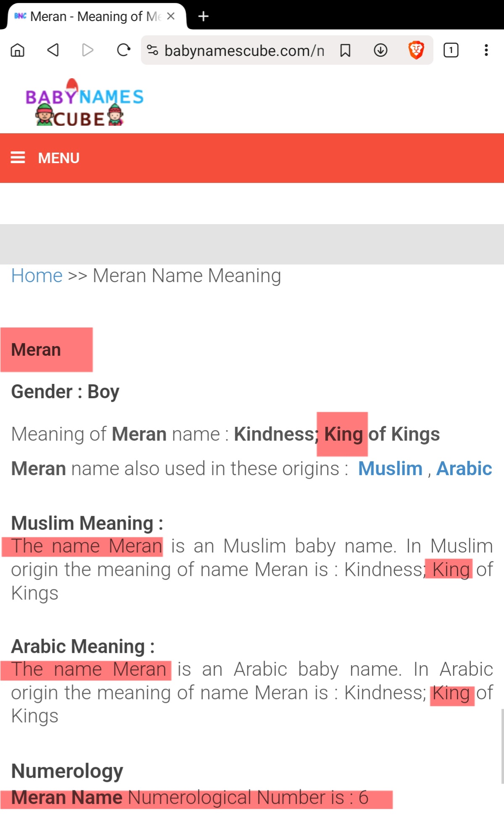The image size is (504, 835).
Task: Open the browser three-dot menu
Action: pyautogui.click(x=486, y=50)
